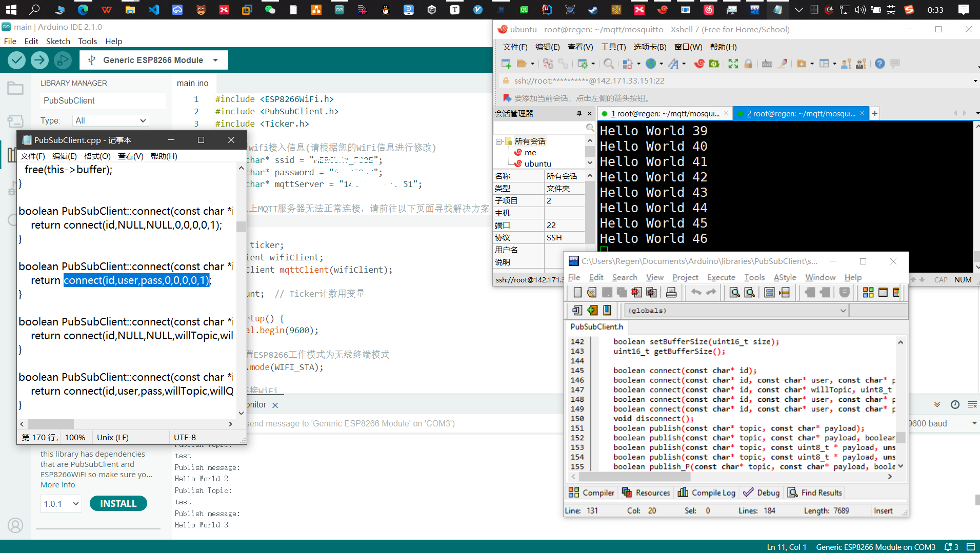Viewport: 980px width, 553px height.
Task: Open the Windows notification center icon
Action: [x=964, y=10]
